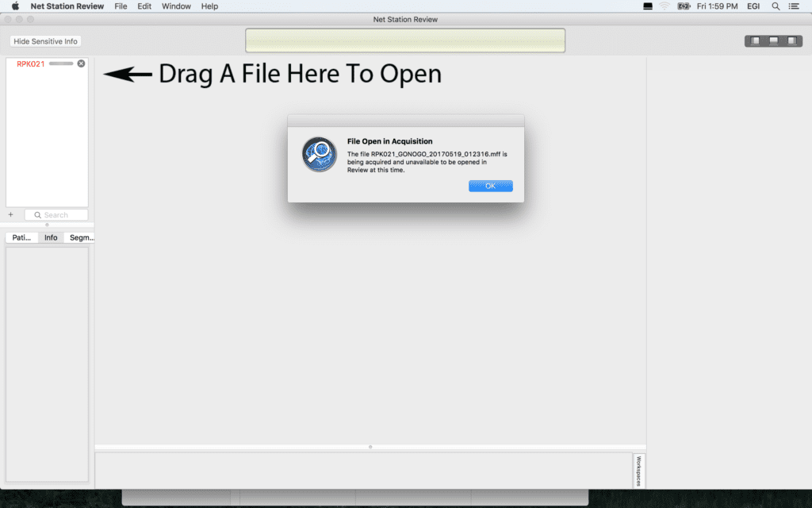This screenshot has height=508, width=812.
Task: Switch to the Info tab
Action: tap(50, 237)
